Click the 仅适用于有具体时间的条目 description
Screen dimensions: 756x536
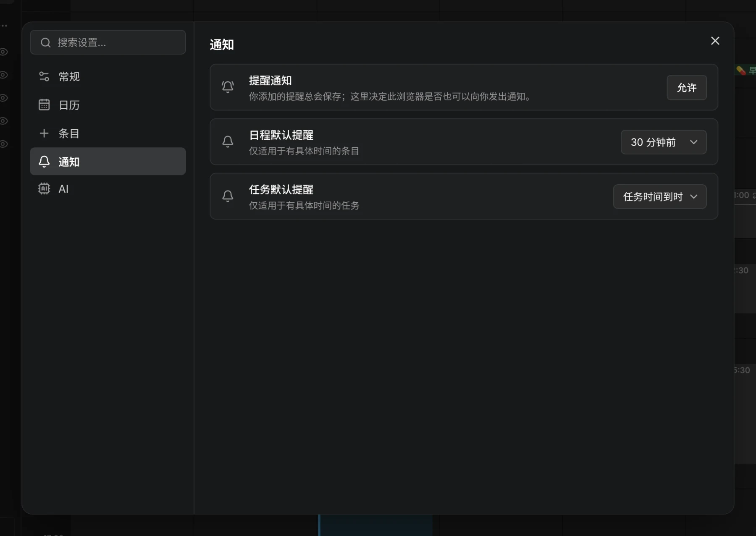pyautogui.click(x=304, y=151)
